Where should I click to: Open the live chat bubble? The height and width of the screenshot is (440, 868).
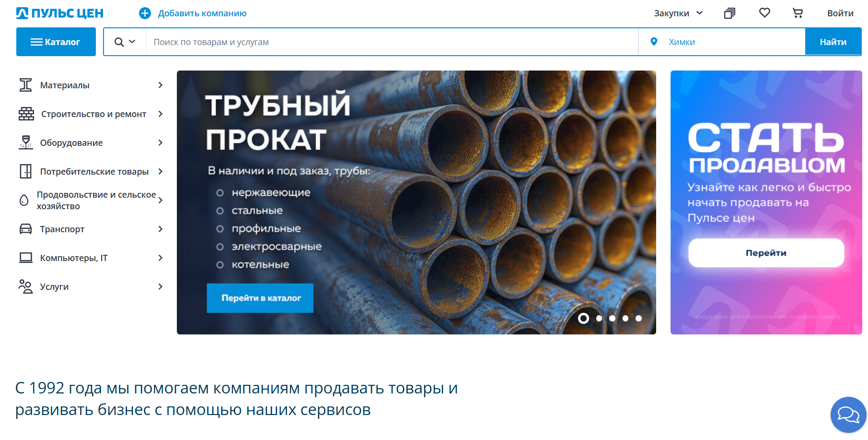point(848,415)
